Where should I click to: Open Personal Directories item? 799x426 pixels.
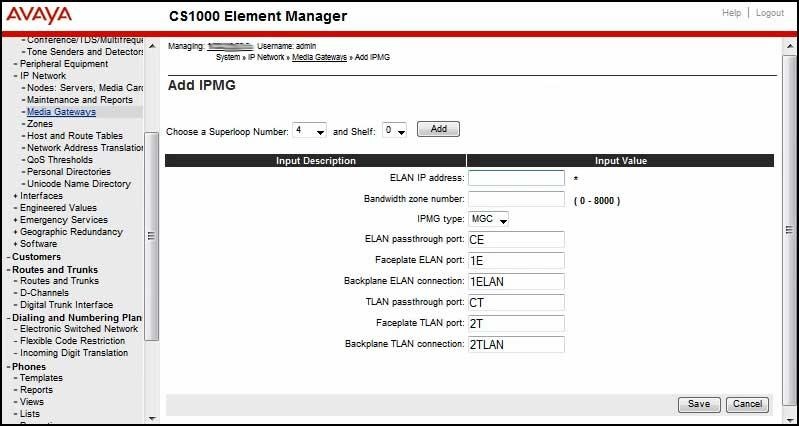68,172
